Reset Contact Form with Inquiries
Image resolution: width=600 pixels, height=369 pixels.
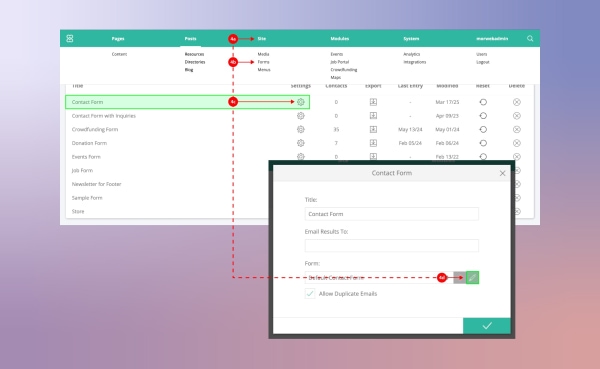point(483,116)
